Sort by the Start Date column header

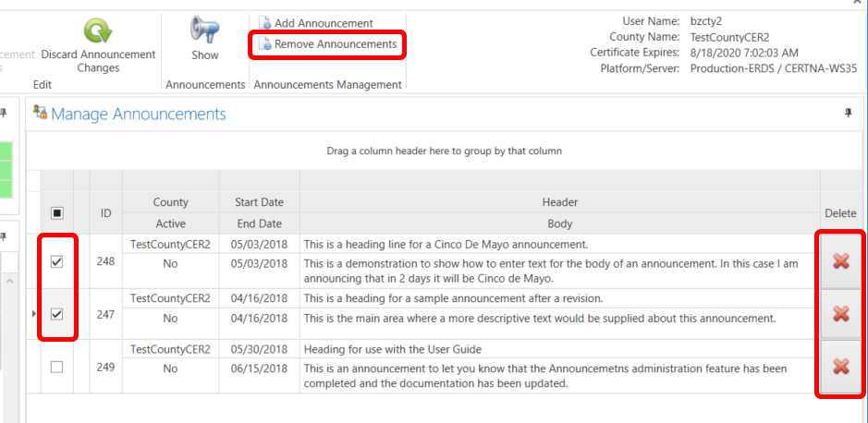259,202
